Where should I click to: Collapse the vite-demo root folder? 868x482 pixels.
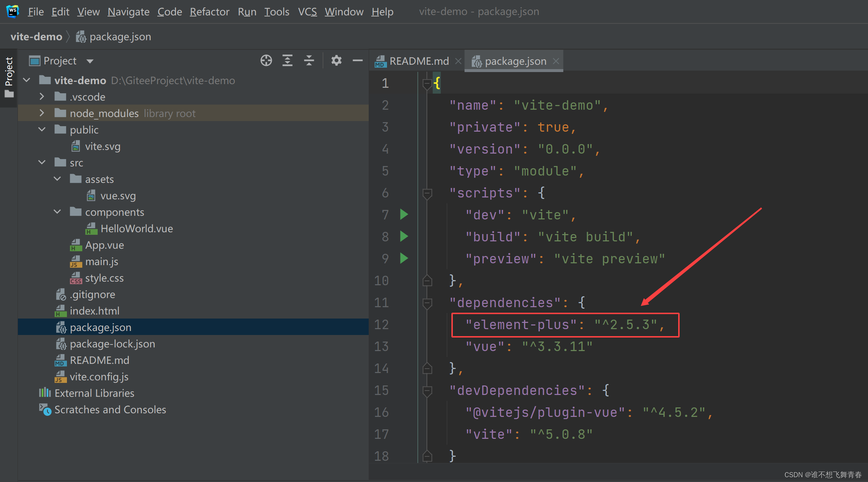pyautogui.click(x=27, y=80)
